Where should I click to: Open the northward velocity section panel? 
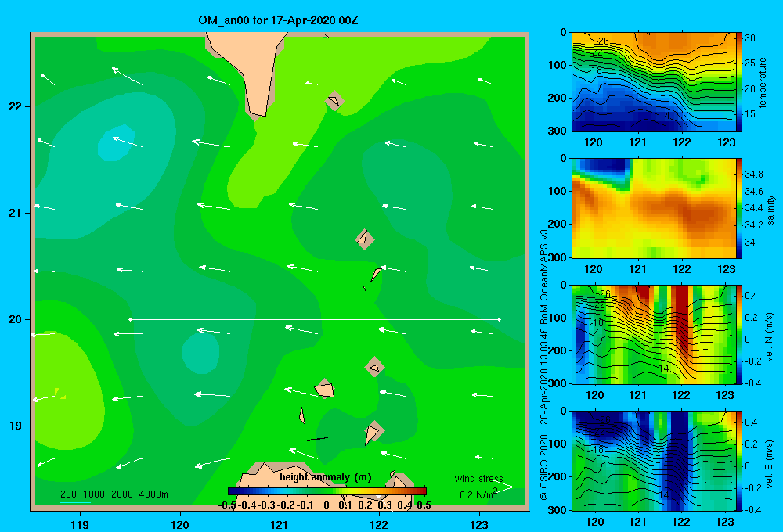coord(653,334)
